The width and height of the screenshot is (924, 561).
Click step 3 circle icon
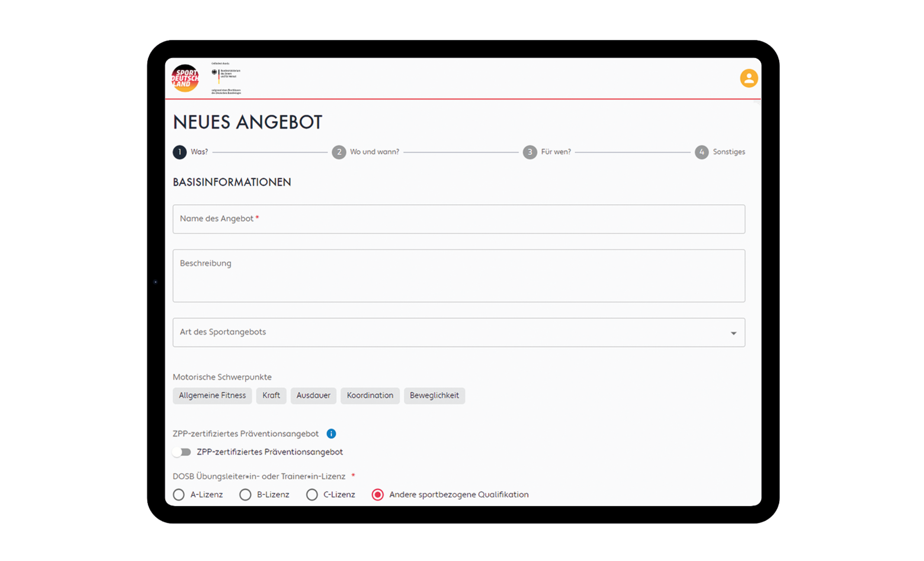click(530, 152)
